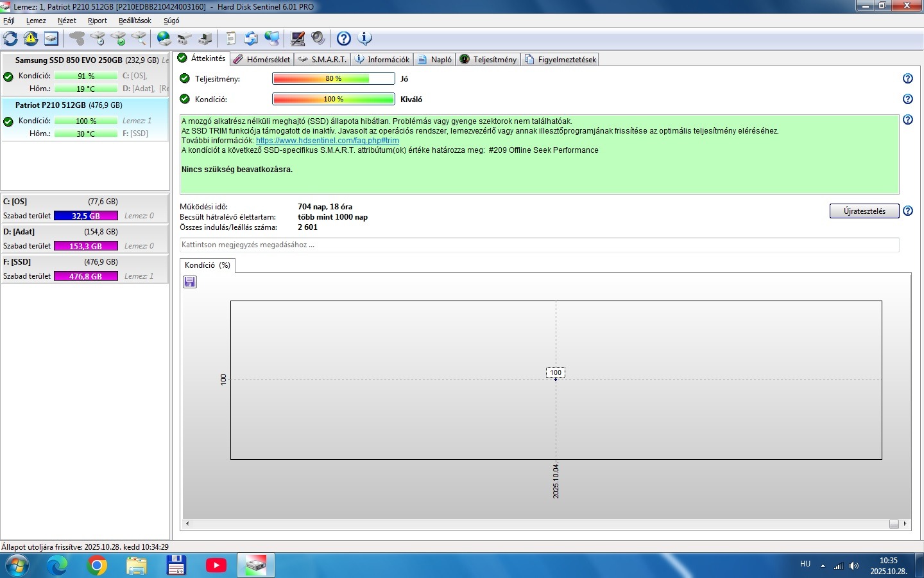Click the F: [SSD] partition entry
This screenshot has height=578, width=924.
(85, 269)
